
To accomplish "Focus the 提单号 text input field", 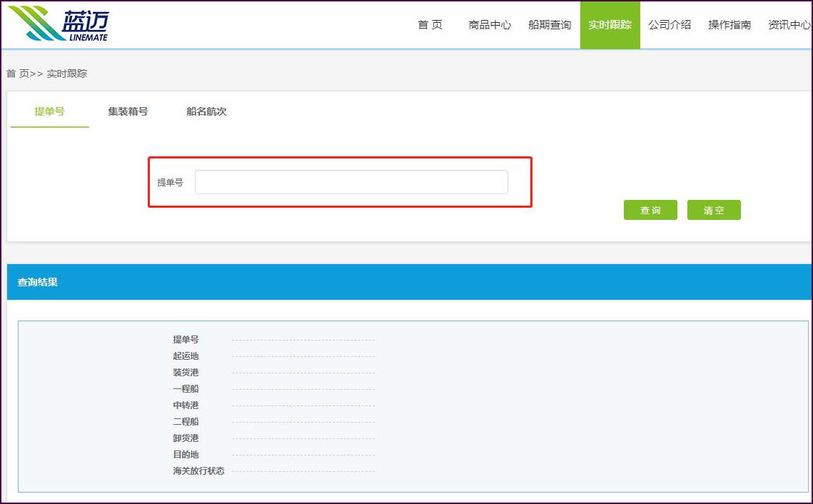I will [x=351, y=182].
